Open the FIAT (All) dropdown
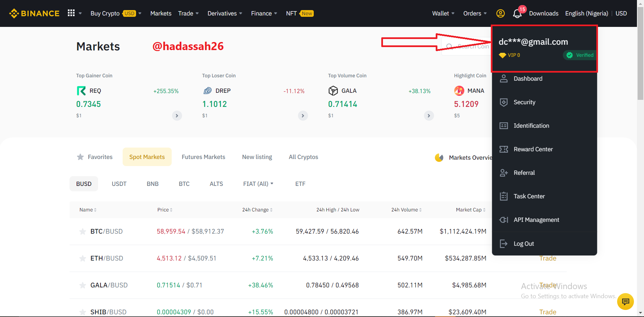 (x=258, y=184)
